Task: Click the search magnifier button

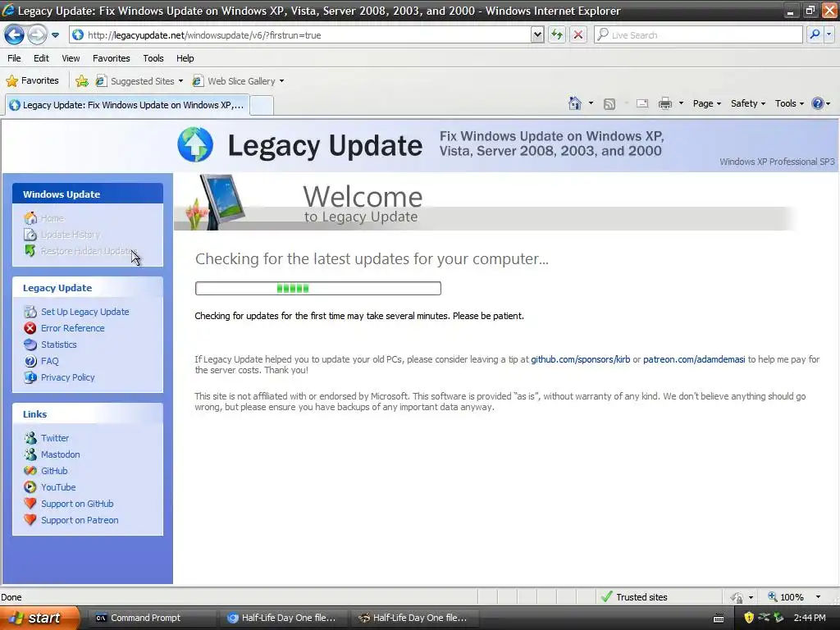Action: [x=815, y=34]
